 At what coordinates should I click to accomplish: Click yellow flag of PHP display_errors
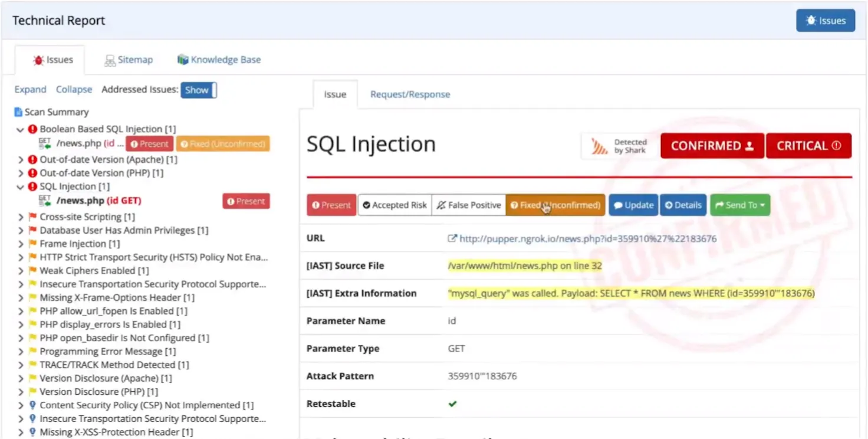click(x=32, y=325)
